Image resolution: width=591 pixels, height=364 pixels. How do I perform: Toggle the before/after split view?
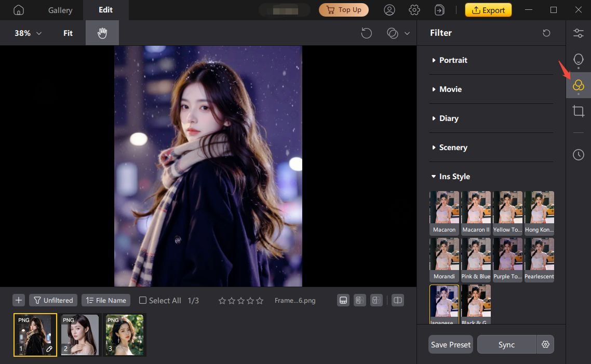pyautogui.click(x=397, y=300)
